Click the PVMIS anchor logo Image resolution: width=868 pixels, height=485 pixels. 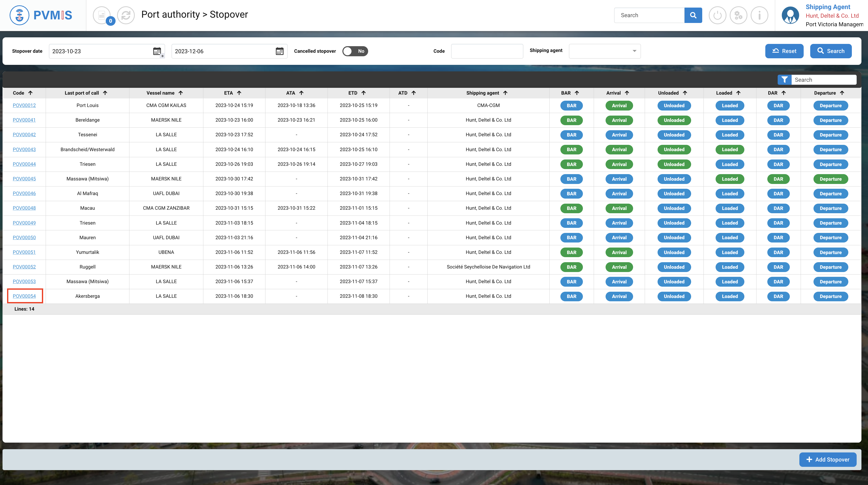[19, 15]
